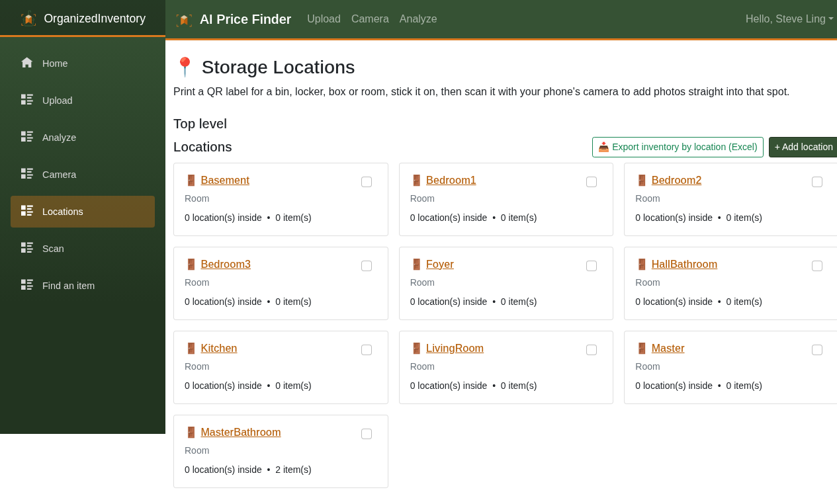Open the Hello, Steve Ling user dropdown
The width and height of the screenshot is (837, 504).
pos(789,19)
